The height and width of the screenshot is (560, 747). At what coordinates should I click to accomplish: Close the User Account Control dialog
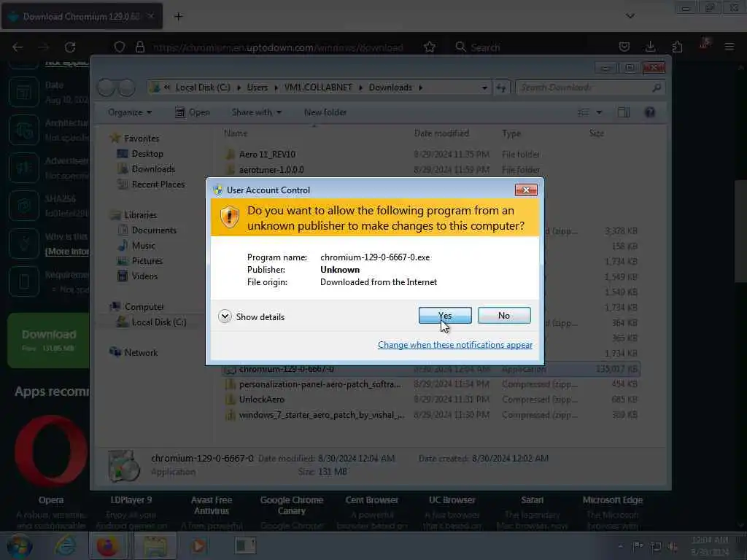(x=526, y=190)
